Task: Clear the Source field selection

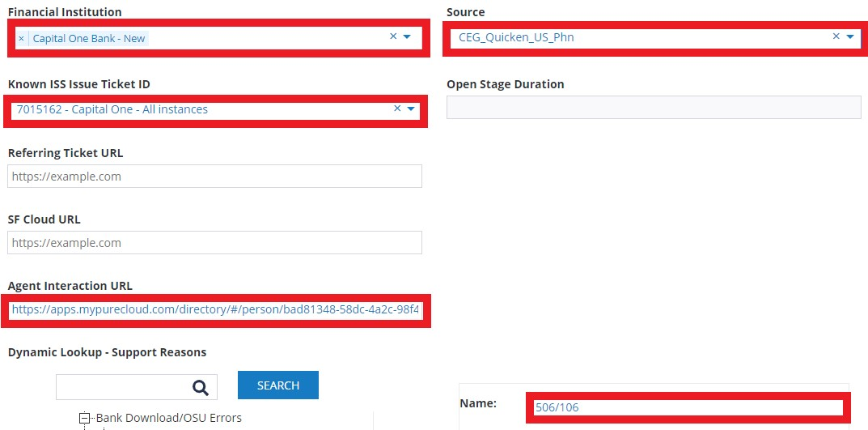Action: pos(836,36)
